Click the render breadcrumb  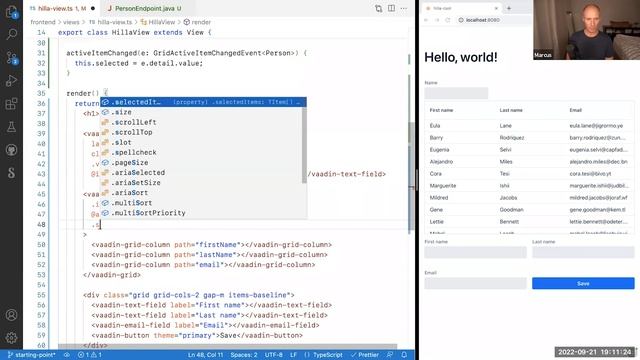197,22
